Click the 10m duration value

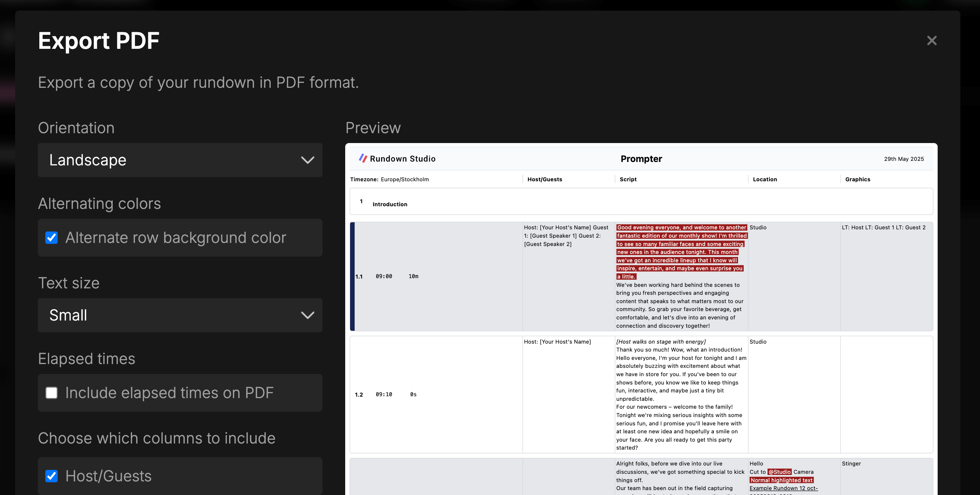coord(413,276)
